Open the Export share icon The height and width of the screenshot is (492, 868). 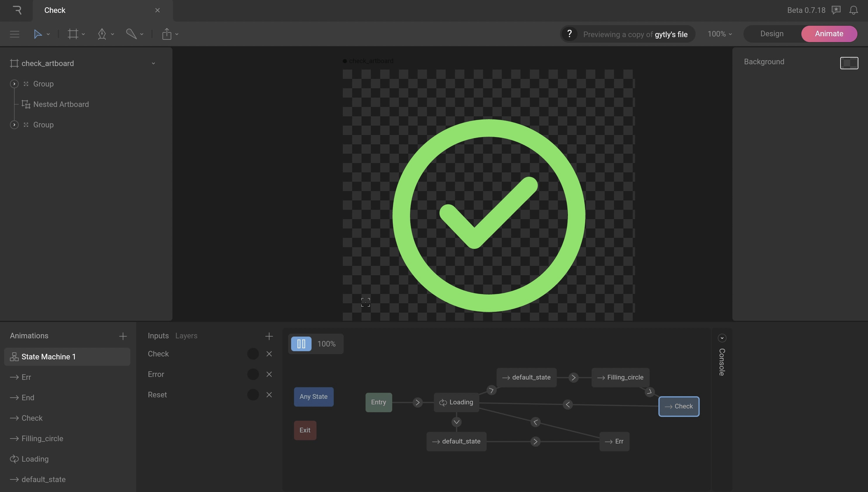167,34
